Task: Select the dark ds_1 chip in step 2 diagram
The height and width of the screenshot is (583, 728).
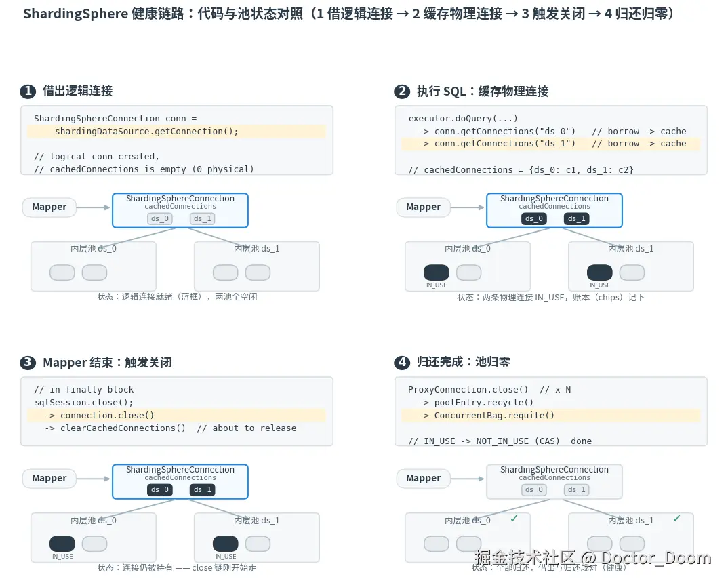Action: tap(577, 218)
